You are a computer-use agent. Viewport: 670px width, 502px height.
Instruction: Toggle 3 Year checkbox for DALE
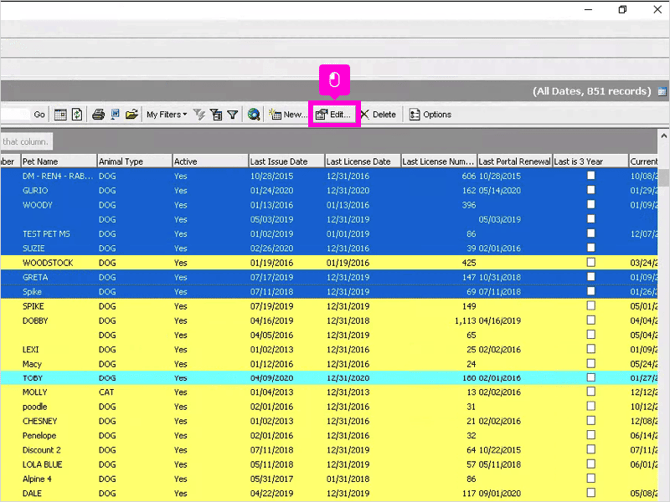coord(591,493)
